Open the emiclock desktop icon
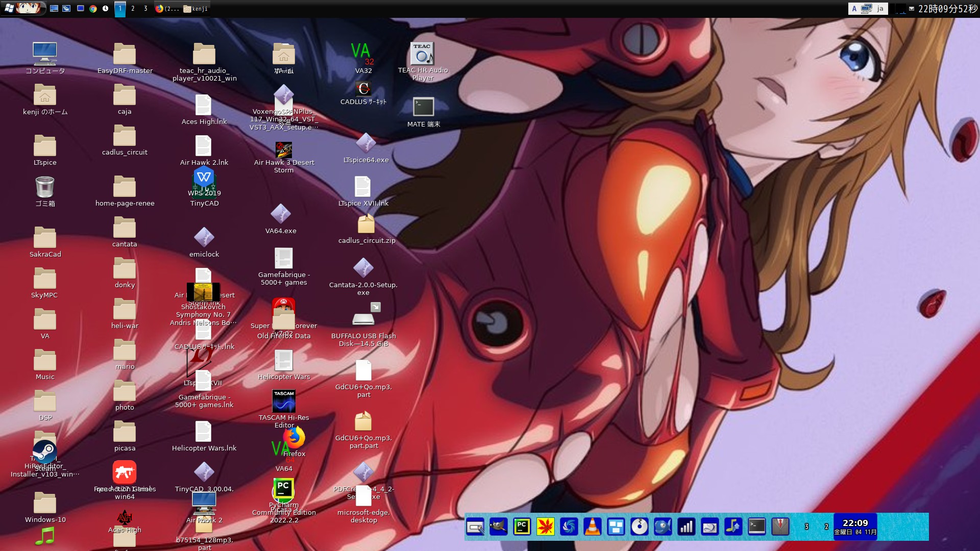The height and width of the screenshot is (551, 980). click(204, 237)
